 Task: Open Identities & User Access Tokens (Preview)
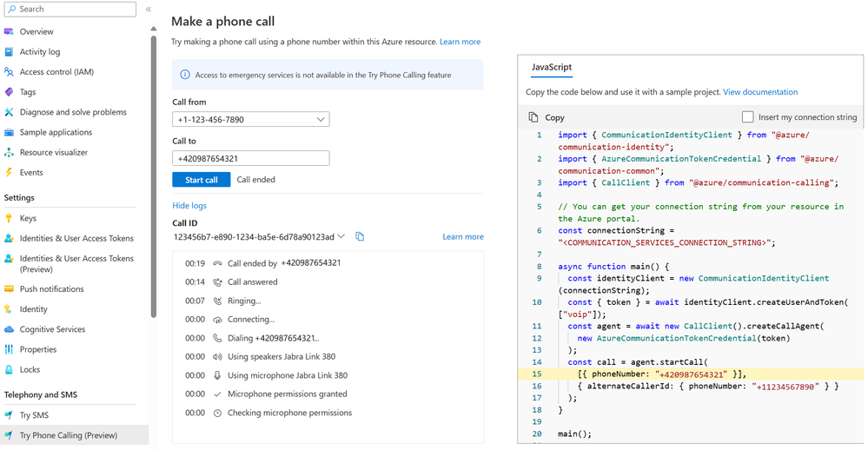(76, 263)
